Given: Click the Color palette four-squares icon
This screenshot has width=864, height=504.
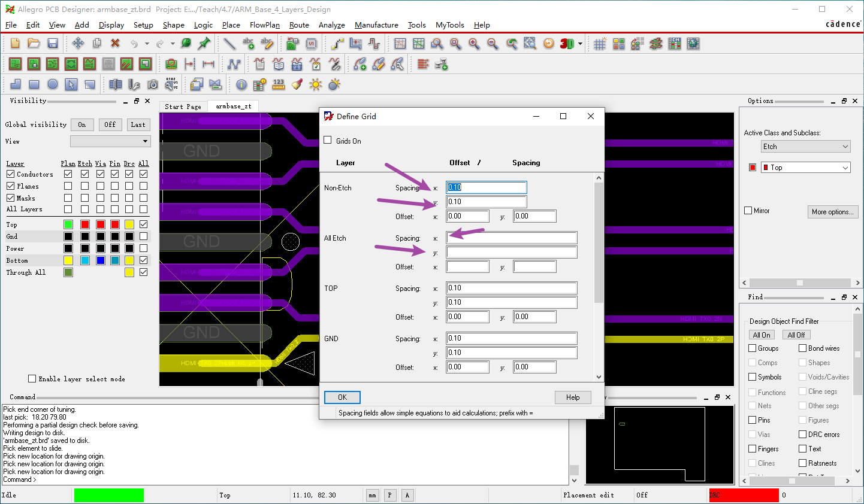Looking at the screenshot, I should coord(619,44).
